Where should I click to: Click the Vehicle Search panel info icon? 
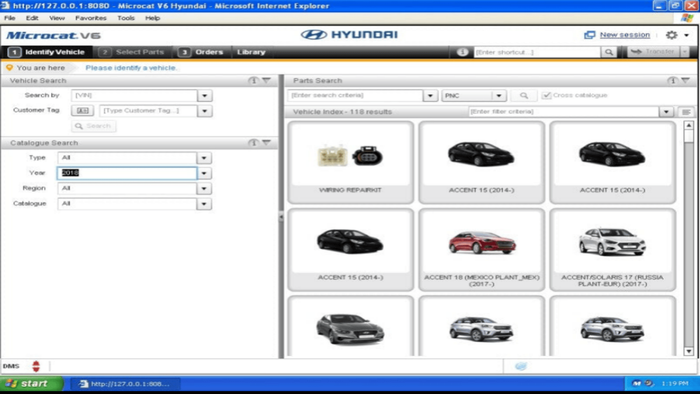tap(253, 81)
